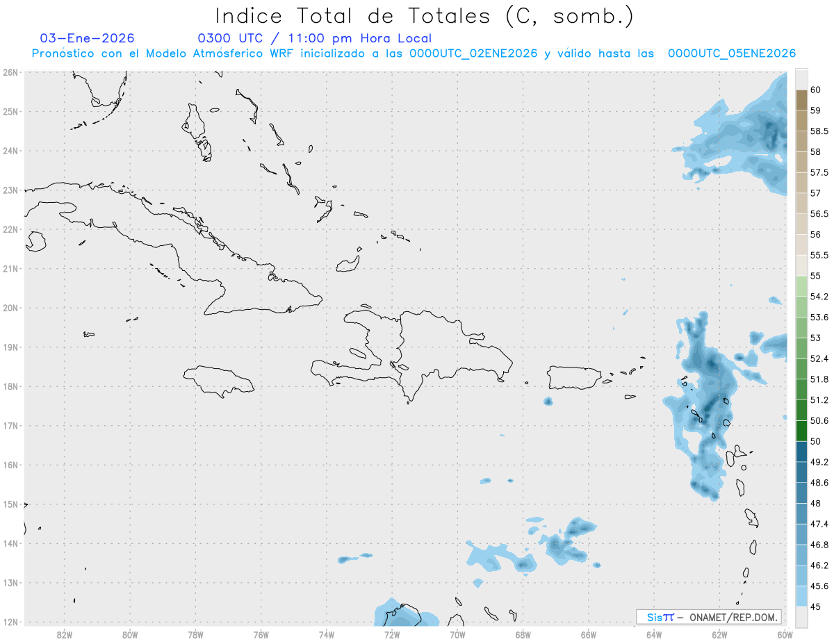This screenshot has height=644, width=834.
Task: Click the latitude label '12N'
Action: click(10, 622)
